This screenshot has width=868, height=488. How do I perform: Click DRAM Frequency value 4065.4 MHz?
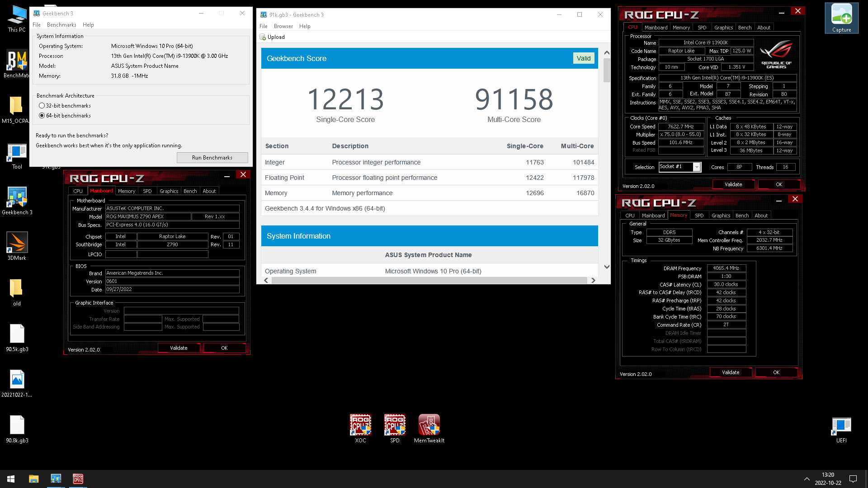(726, 268)
